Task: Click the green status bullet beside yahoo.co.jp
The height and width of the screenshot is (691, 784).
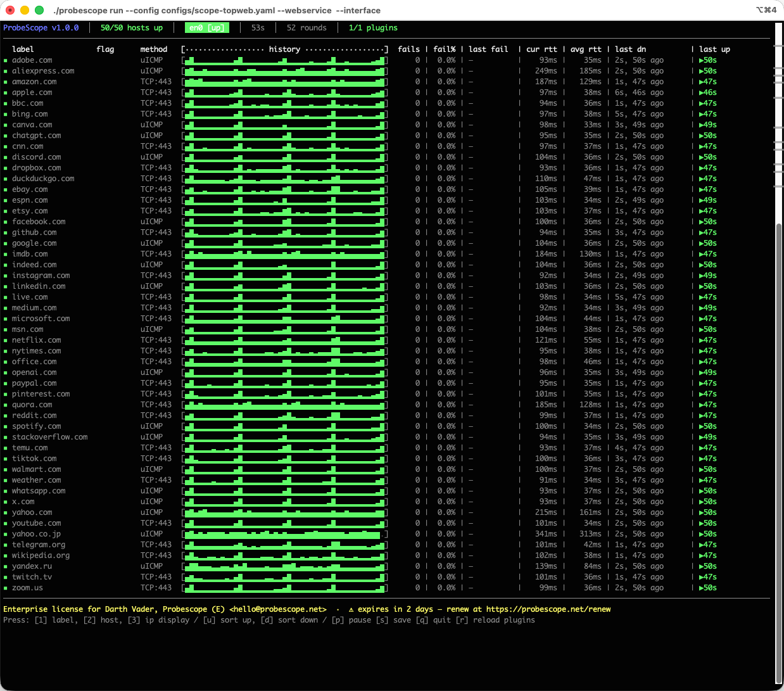Action: click(6, 535)
